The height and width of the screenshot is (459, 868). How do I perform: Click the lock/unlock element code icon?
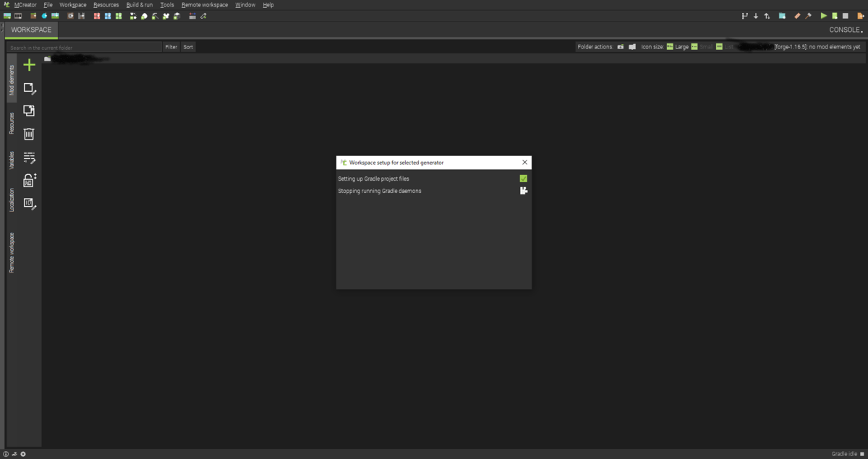[29, 180]
